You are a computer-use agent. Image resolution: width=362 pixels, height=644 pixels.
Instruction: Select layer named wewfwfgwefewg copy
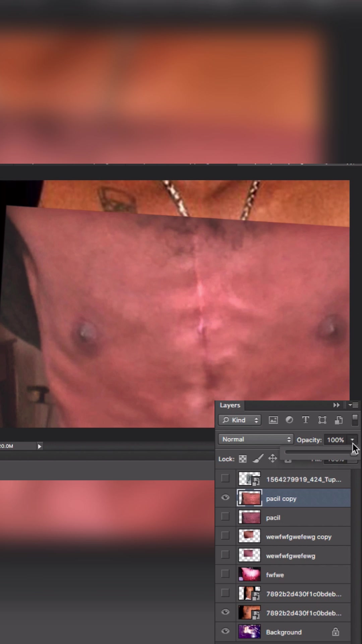click(299, 537)
